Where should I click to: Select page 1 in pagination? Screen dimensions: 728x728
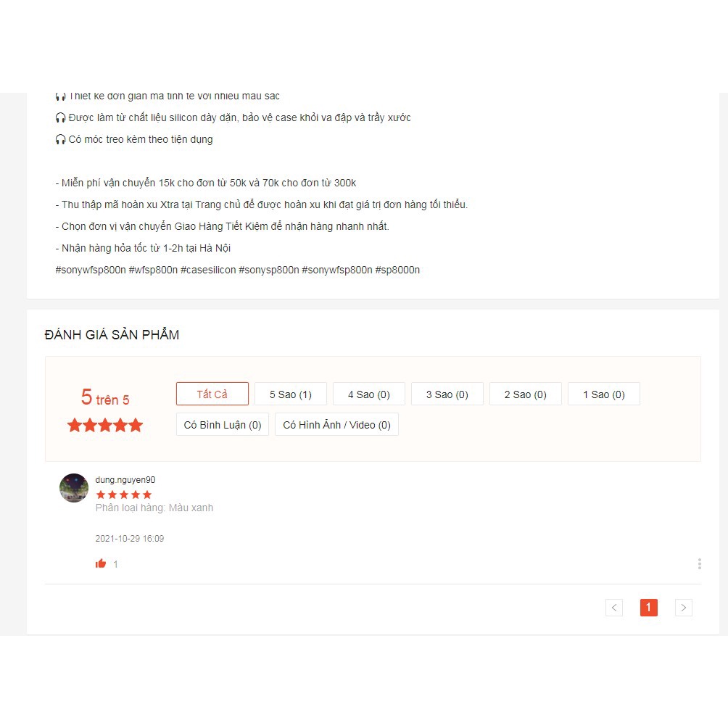pos(649,608)
